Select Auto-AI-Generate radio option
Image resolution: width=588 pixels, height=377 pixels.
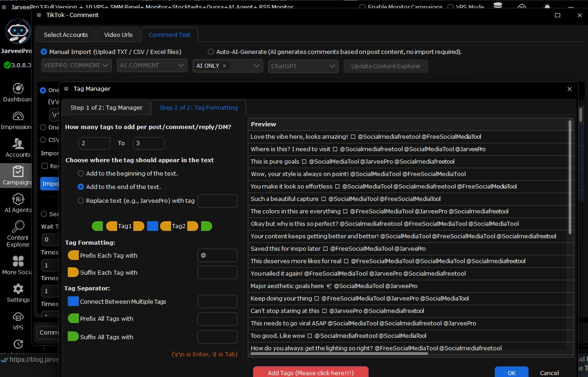tap(211, 52)
